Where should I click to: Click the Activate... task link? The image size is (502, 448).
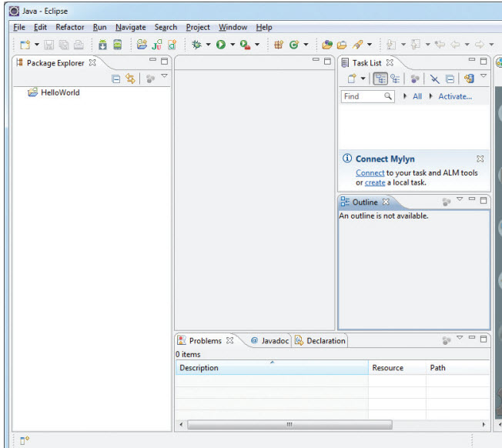tap(455, 96)
